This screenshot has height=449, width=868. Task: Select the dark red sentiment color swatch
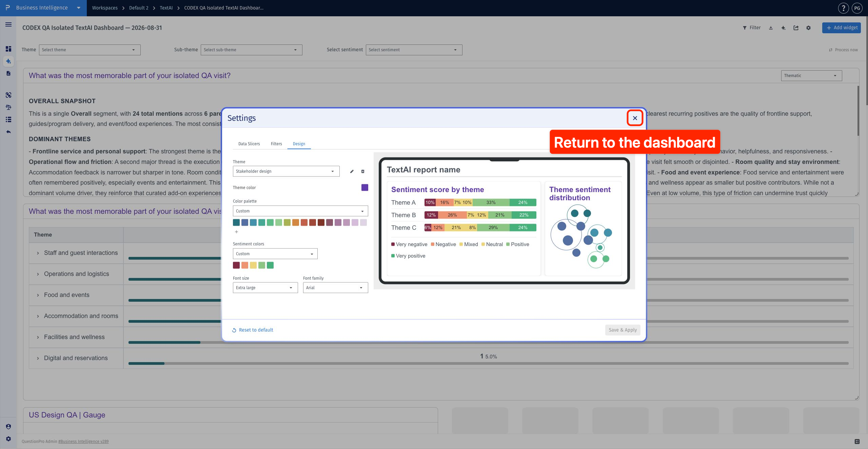(236, 265)
